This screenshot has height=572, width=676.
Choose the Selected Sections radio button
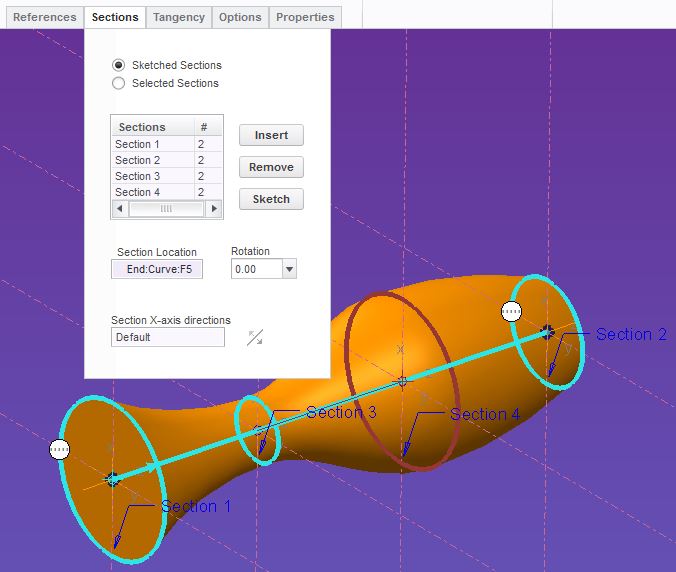(x=119, y=83)
